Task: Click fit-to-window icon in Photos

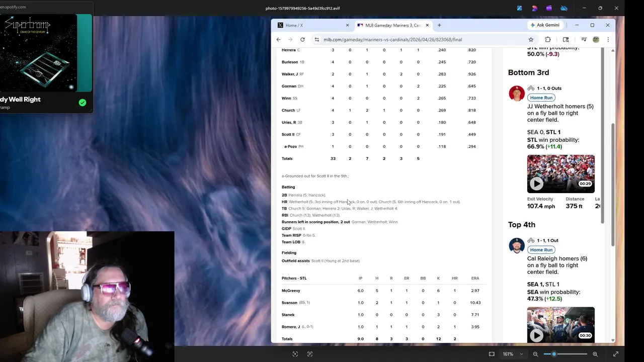Action: 492,354
